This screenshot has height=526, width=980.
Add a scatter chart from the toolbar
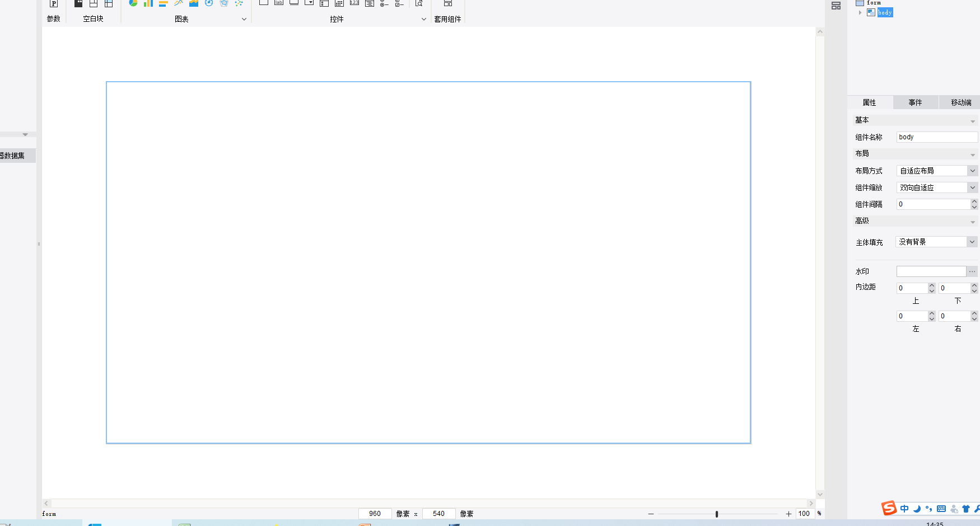click(239, 3)
